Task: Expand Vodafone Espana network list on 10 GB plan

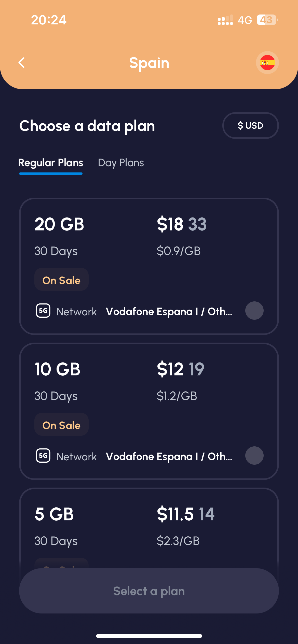Action: coord(169,457)
